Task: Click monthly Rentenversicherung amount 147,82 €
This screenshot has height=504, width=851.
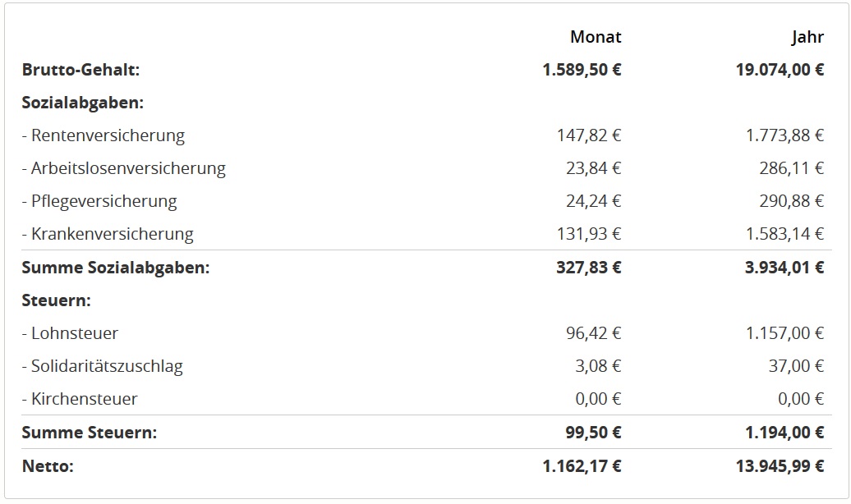Action: pos(589,135)
